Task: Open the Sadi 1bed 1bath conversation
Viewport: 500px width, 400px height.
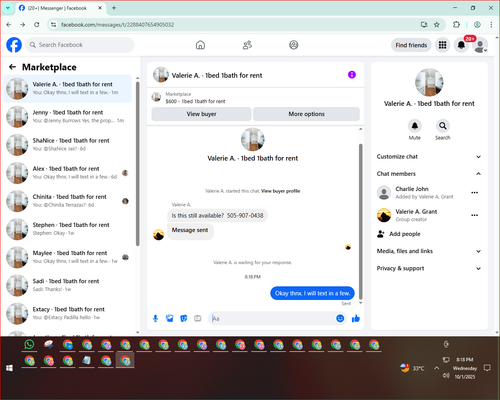Action: [x=68, y=285]
